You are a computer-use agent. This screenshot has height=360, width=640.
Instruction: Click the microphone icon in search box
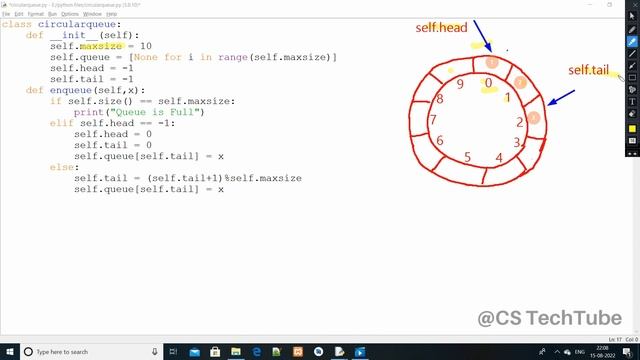click(155, 351)
